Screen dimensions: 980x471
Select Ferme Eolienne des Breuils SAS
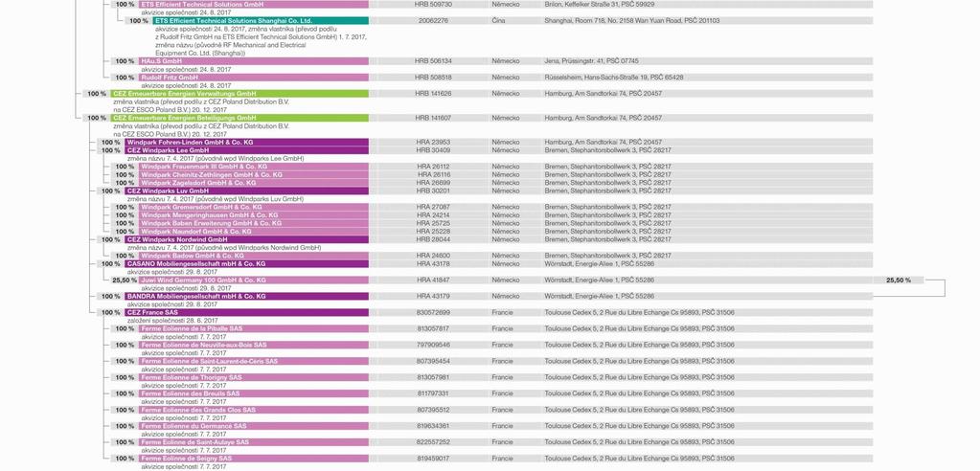[x=191, y=394]
